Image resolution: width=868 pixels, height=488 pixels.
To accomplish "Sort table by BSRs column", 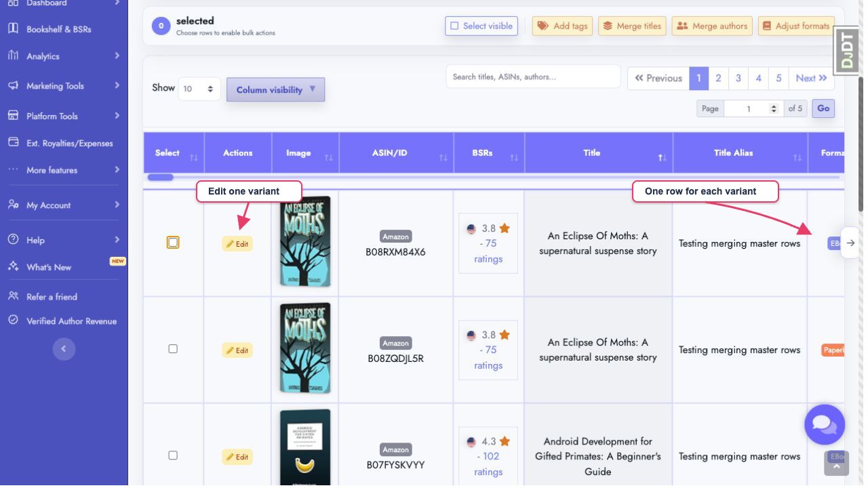I will click(489, 152).
